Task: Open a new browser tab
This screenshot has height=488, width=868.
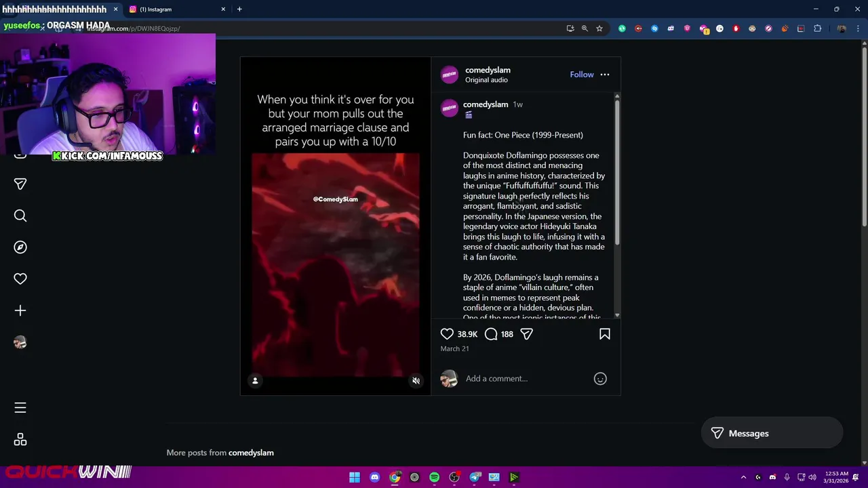Action: [239, 9]
